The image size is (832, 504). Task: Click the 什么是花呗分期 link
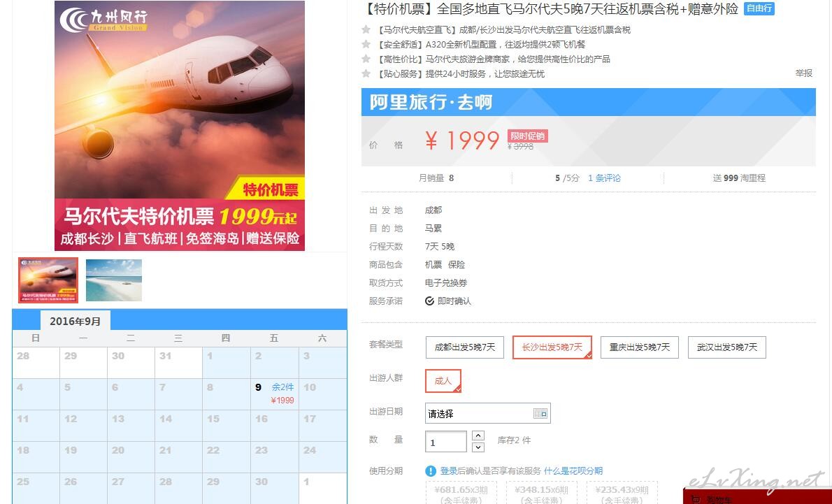pos(573,470)
